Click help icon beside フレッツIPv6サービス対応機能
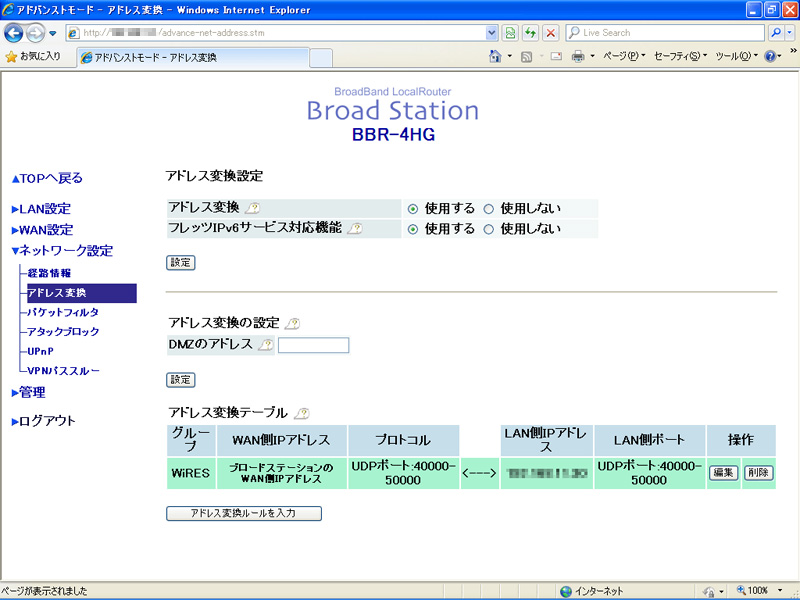 355,229
